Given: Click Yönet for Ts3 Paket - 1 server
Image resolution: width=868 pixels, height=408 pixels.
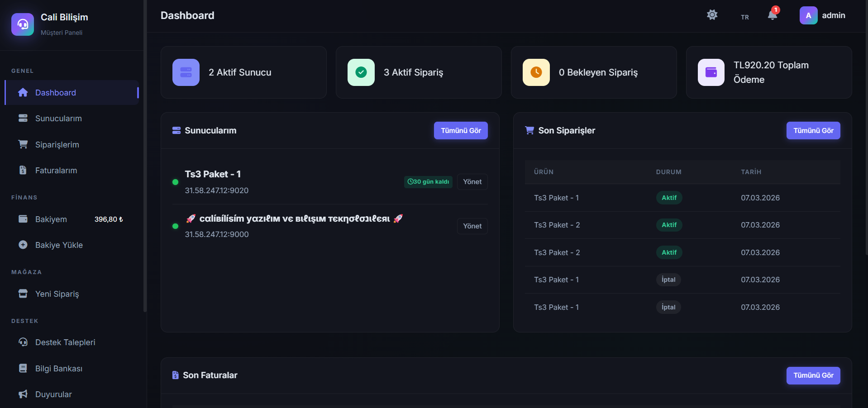Looking at the screenshot, I should (x=472, y=182).
